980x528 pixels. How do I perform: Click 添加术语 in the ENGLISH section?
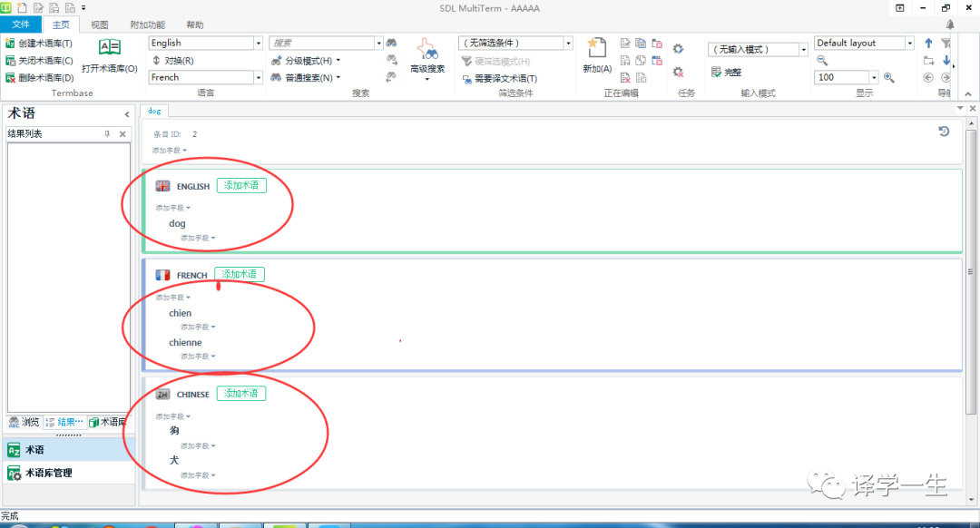(241, 186)
